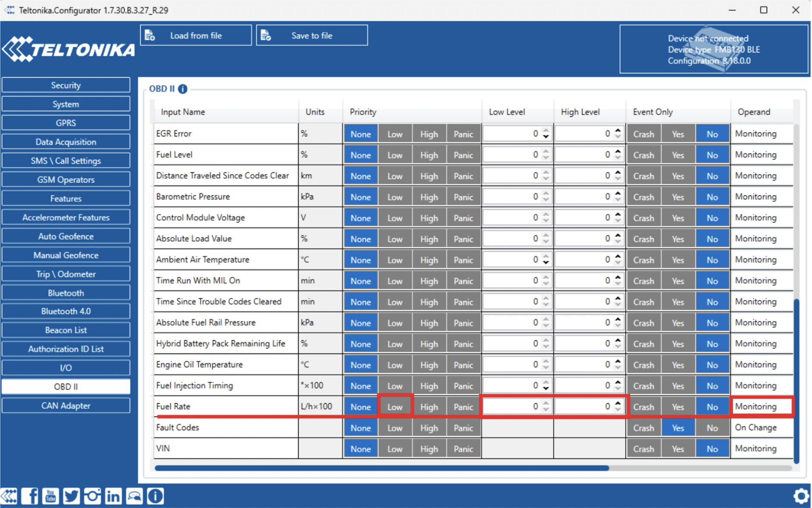Click the horizontal scrollbar under table

[x=381, y=468]
